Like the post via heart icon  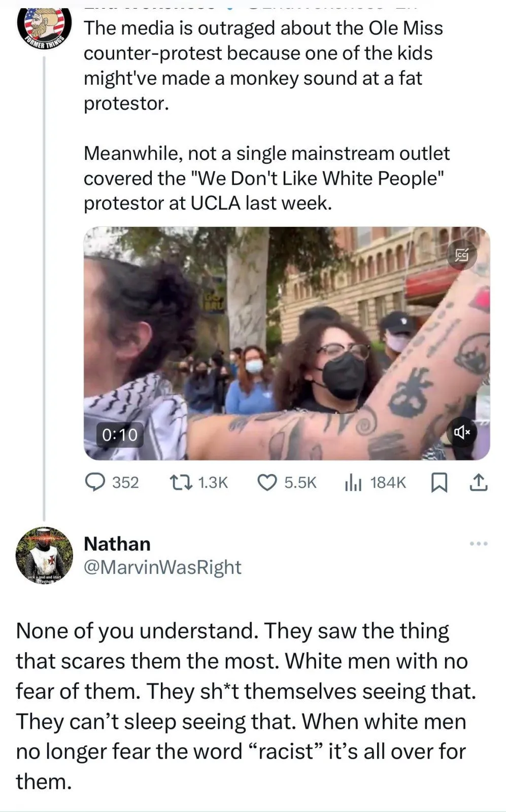267,482
